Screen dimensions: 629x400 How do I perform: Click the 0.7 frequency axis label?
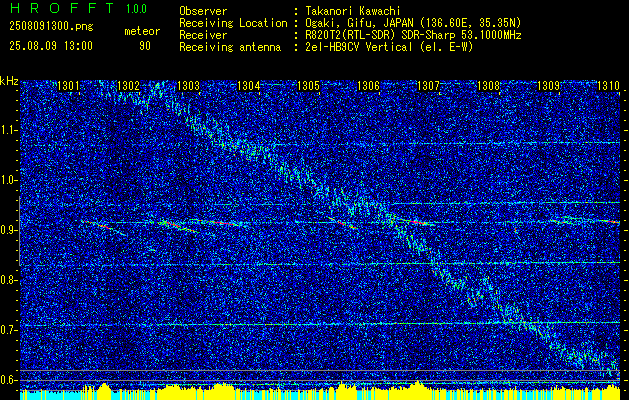click(x=9, y=330)
